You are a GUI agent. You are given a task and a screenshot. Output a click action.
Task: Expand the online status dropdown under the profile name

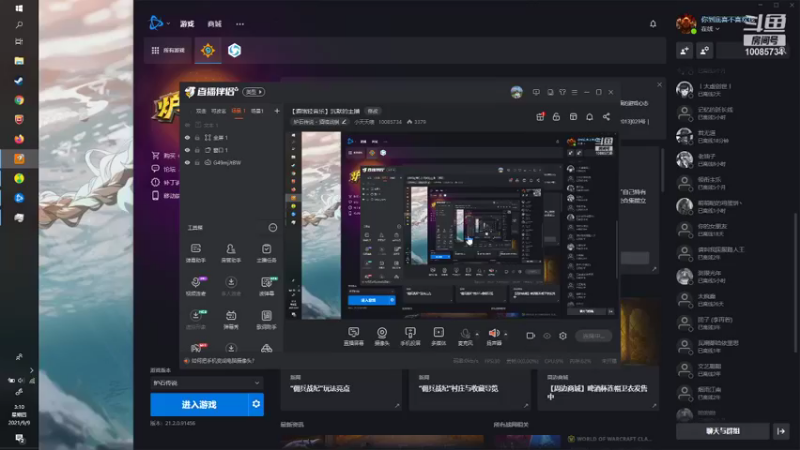[x=710, y=29]
